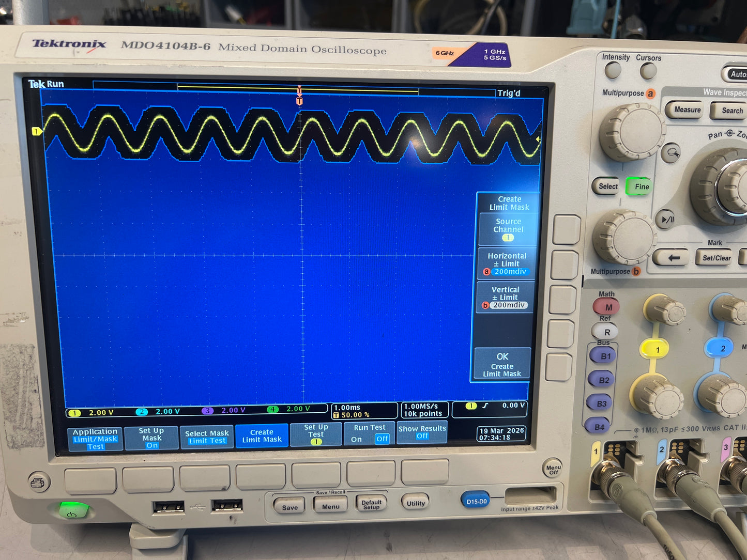
Task: Click the channel 4 2.00 V readout
Action: coord(288,409)
